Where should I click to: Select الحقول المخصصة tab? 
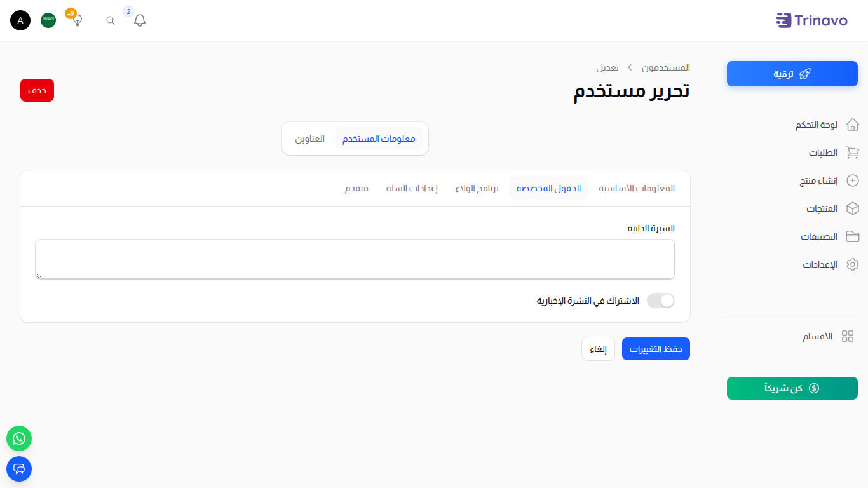coord(548,188)
